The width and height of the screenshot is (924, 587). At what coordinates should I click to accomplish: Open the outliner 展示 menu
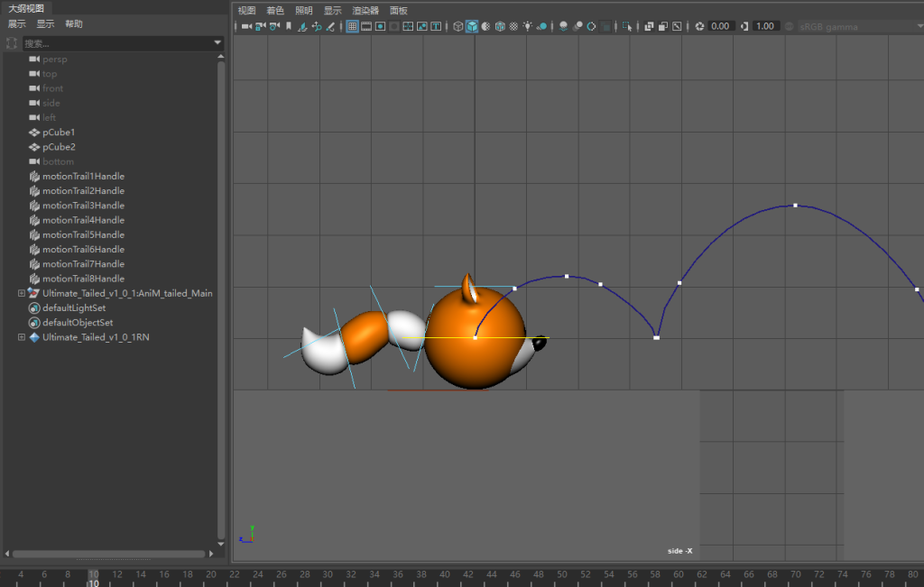[x=17, y=24]
